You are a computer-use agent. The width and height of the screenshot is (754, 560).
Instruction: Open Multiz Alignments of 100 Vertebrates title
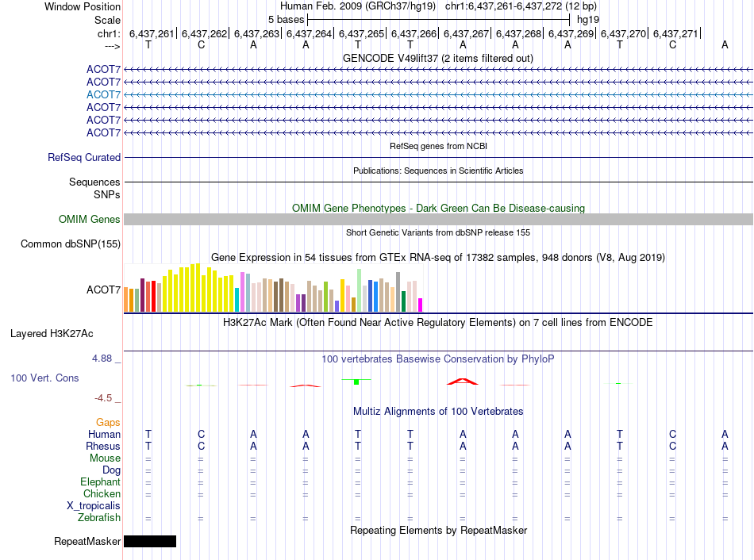[x=438, y=412]
